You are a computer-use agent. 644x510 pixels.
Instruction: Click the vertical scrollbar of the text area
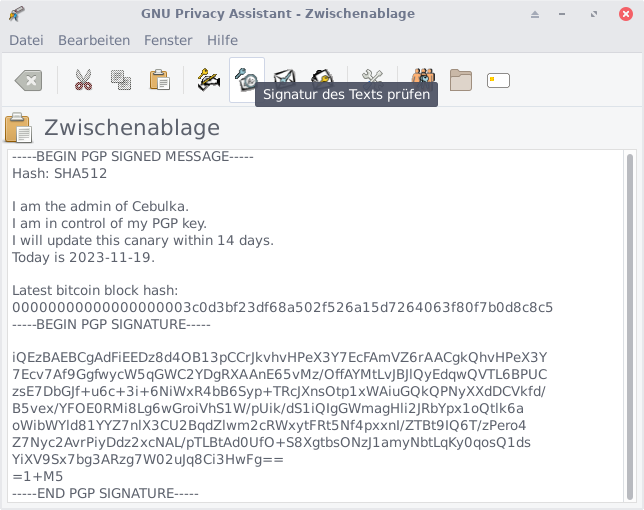pyautogui.click(x=629, y=300)
